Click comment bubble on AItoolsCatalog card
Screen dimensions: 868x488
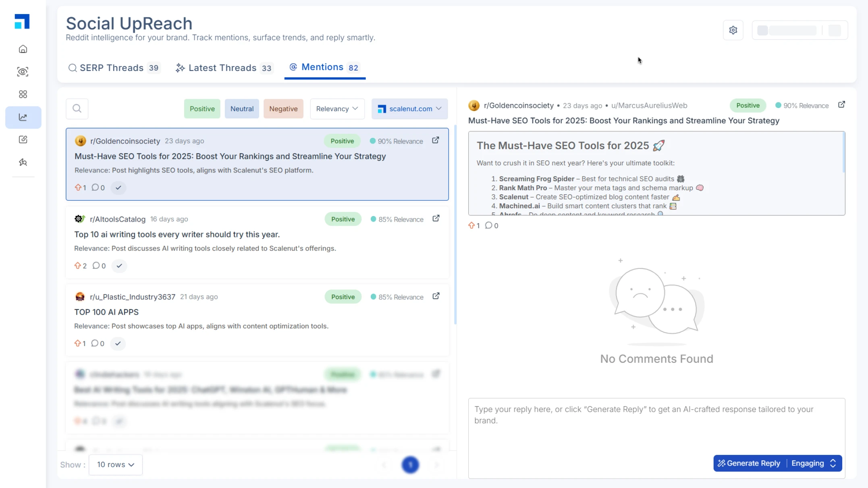tap(96, 266)
